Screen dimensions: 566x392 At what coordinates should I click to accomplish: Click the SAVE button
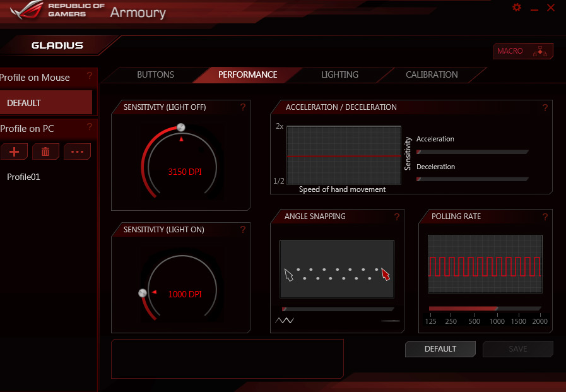(517, 349)
